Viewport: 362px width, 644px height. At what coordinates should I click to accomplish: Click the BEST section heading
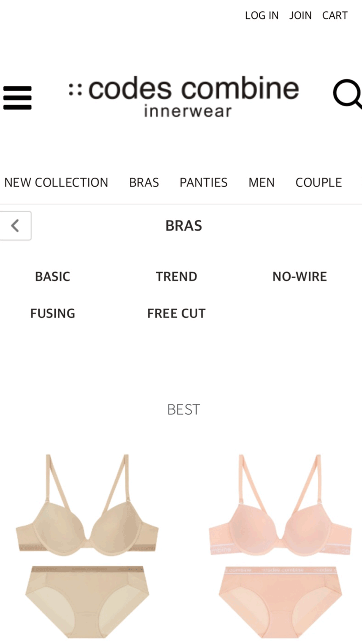(184, 409)
